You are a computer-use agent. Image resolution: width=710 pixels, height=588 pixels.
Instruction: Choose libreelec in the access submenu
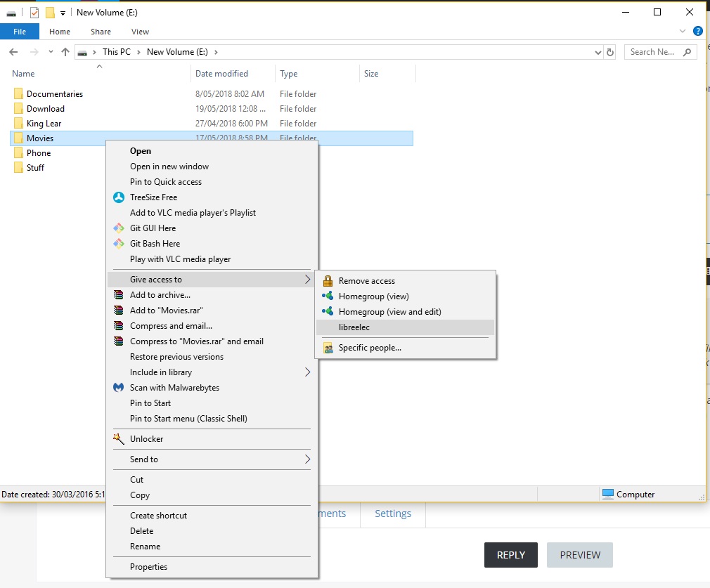click(354, 327)
